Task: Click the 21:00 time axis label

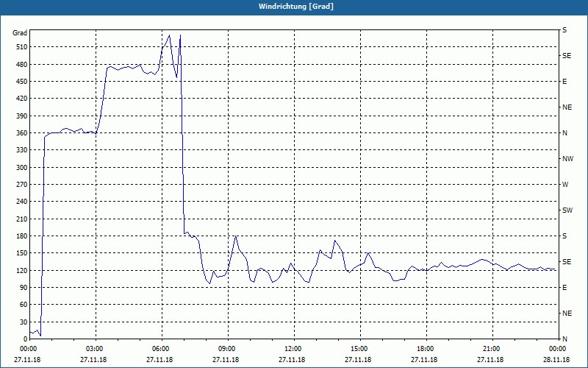Action: click(x=492, y=348)
